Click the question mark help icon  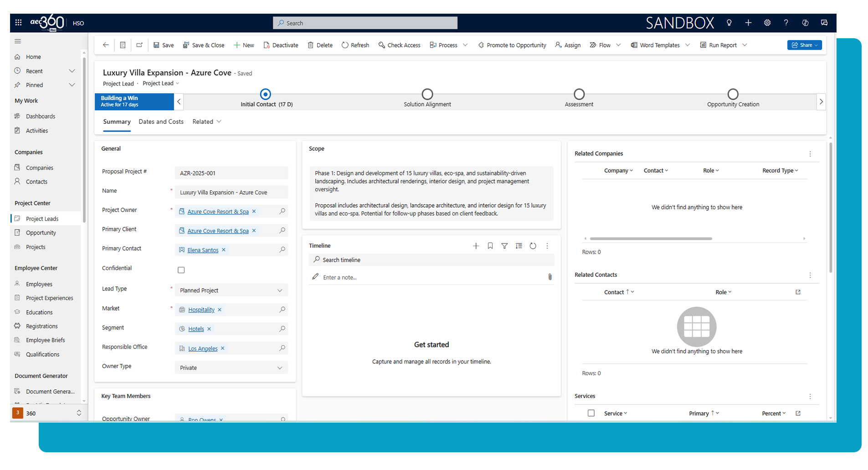[x=786, y=23]
